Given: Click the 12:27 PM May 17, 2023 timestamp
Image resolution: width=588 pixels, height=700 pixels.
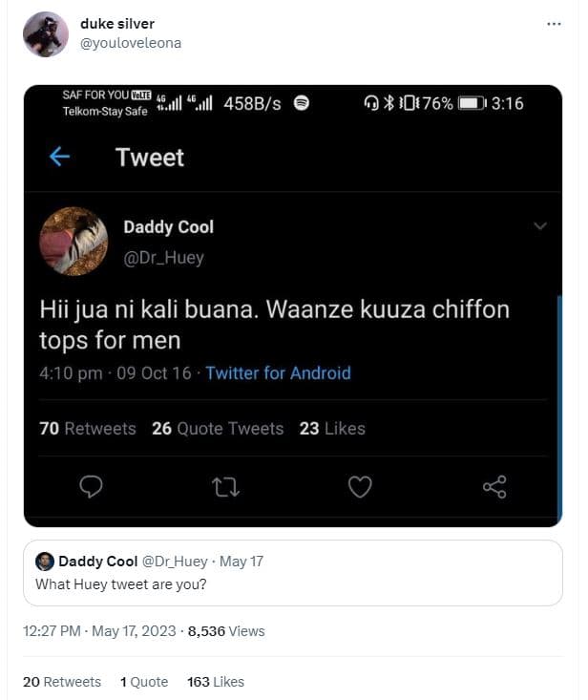Looking at the screenshot, I should click(98, 631).
